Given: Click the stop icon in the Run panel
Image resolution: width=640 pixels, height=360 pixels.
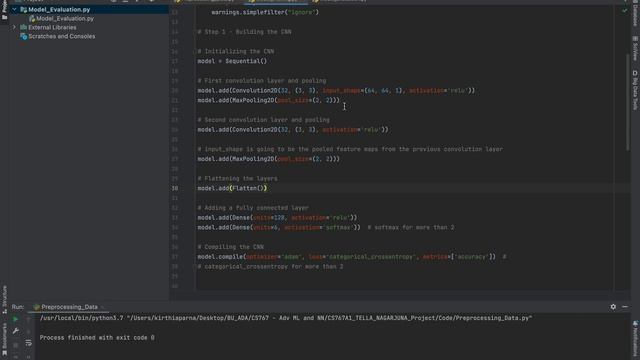Looking at the screenshot, I should click(16, 345).
